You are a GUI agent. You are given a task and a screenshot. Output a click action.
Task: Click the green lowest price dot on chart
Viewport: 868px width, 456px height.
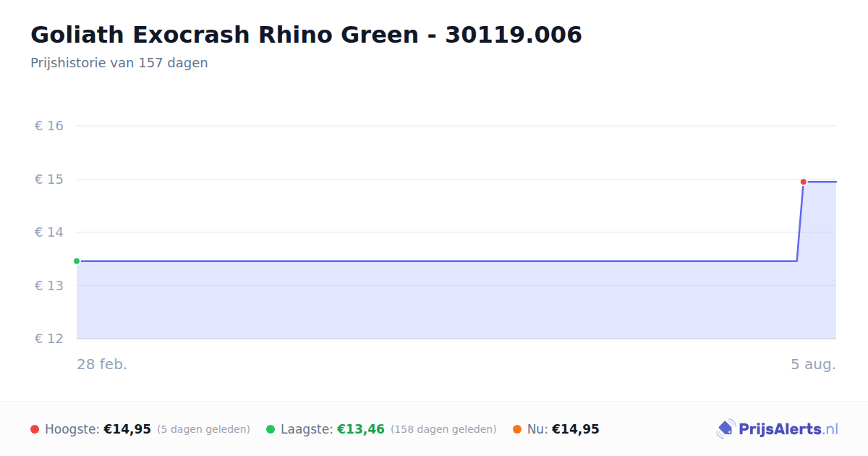click(77, 261)
